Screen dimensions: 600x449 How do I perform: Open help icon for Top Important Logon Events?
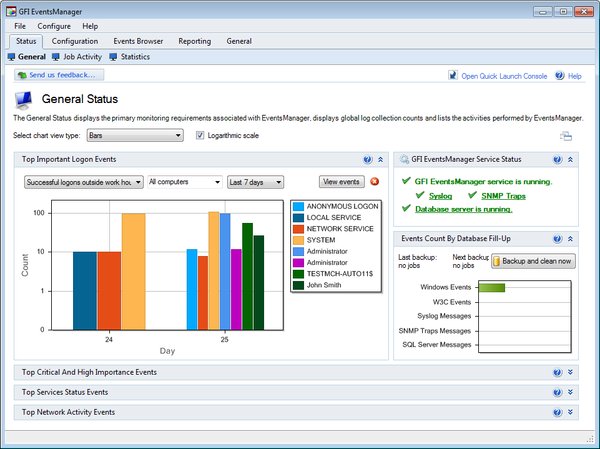tap(367, 160)
